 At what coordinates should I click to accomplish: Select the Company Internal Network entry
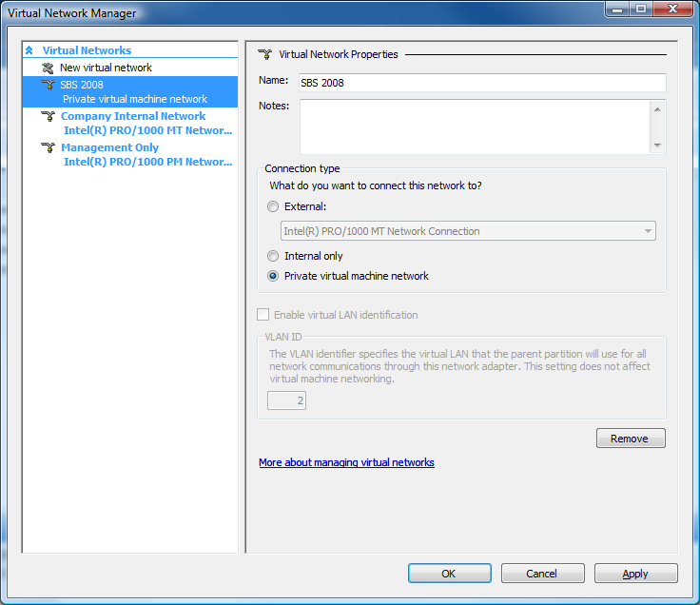click(130, 124)
